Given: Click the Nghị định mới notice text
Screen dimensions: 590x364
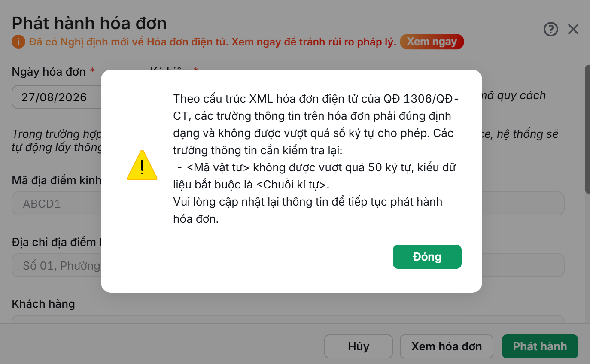Looking at the screenshot, I should tap(213, 42).
